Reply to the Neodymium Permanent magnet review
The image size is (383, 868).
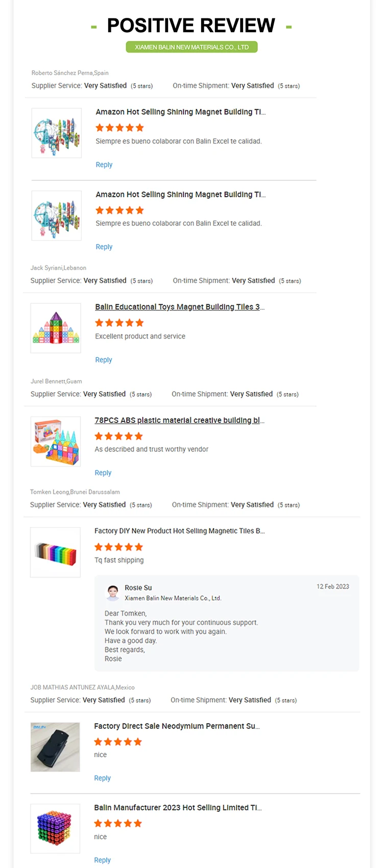click(x=102, y=778)
